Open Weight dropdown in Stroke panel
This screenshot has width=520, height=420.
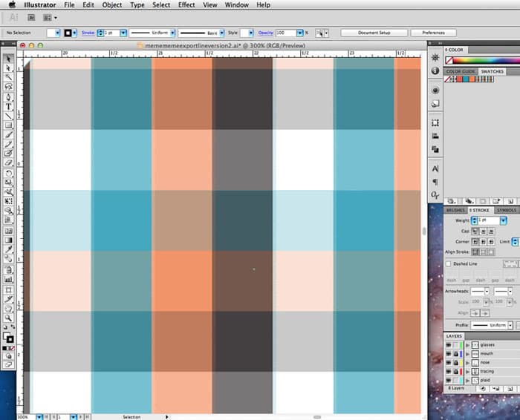(504, 220)
